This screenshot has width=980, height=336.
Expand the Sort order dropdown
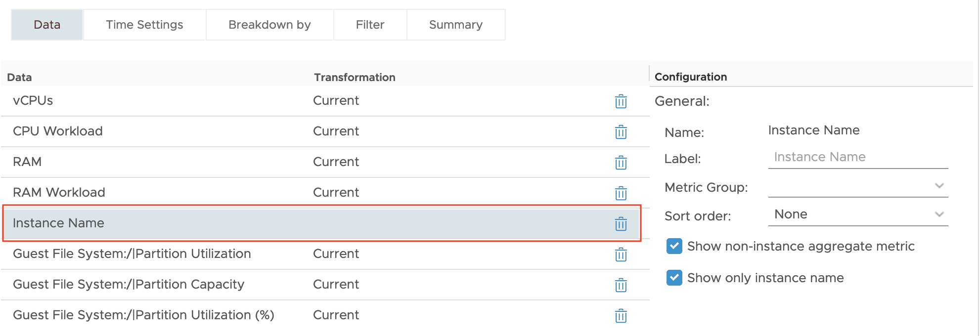pos(858,214)
